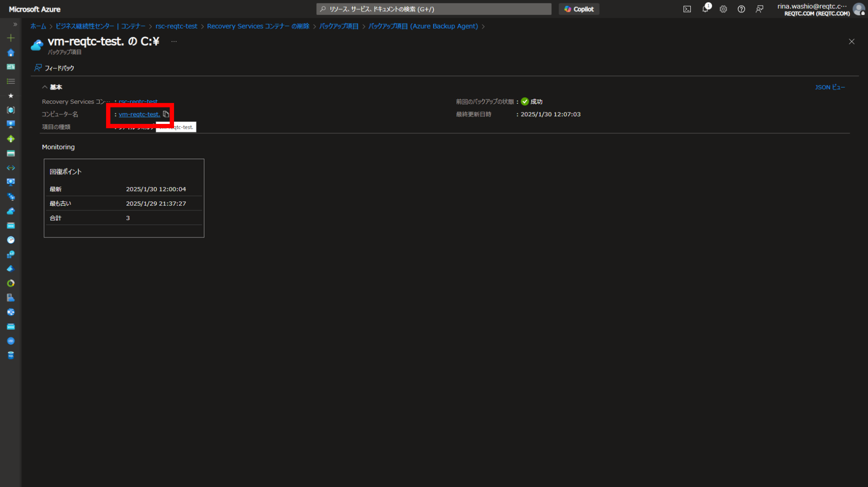
Task: Open Resource groups cube icon in sidebar
Action: tap(11, 110)
